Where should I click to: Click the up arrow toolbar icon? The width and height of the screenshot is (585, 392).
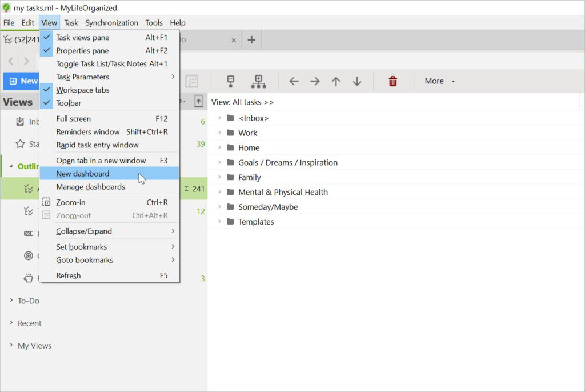click(x=336, y=81)
